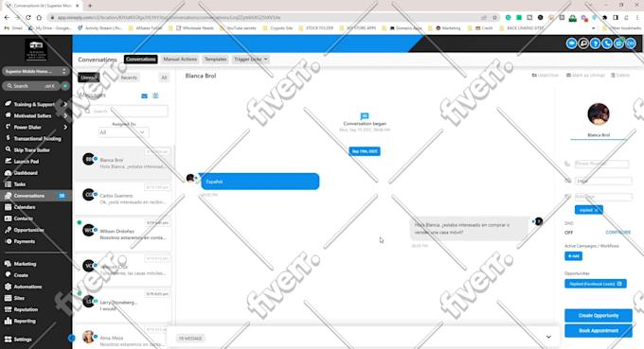The height and width of the screenshot is (349, 644).
Task: Open the phone dialer icon in header
Action: (607, 44)
